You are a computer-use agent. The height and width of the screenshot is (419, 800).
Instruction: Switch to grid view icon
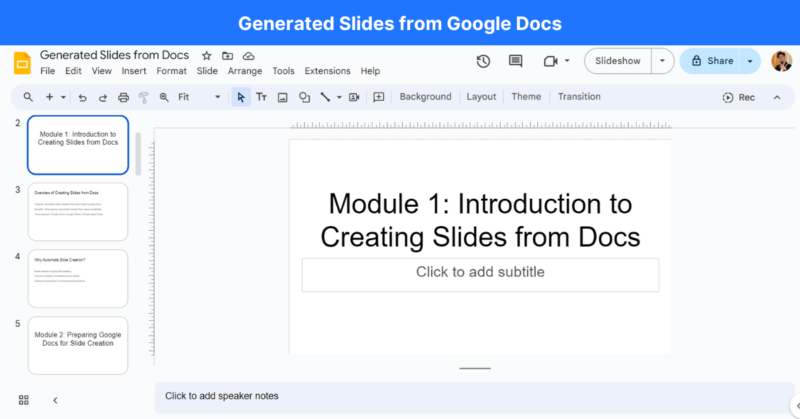(x=23, y=400)
